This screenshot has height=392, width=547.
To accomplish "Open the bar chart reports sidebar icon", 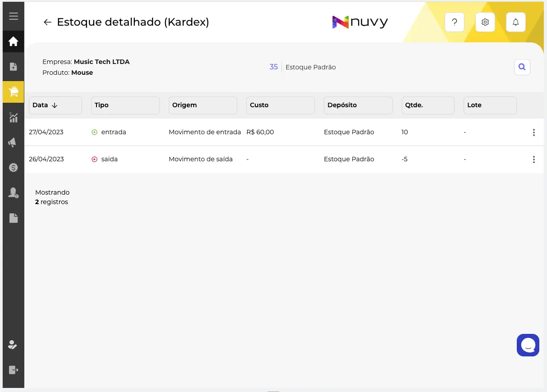I will tap(14, 117).
